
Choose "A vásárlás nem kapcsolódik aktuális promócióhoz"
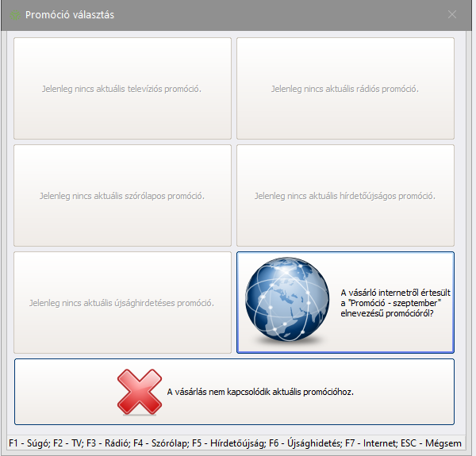click(259, 392)
